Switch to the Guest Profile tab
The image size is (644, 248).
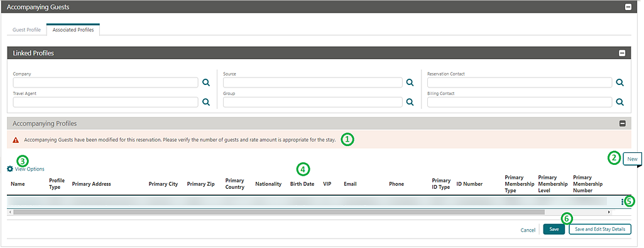(x=26, y=30)
